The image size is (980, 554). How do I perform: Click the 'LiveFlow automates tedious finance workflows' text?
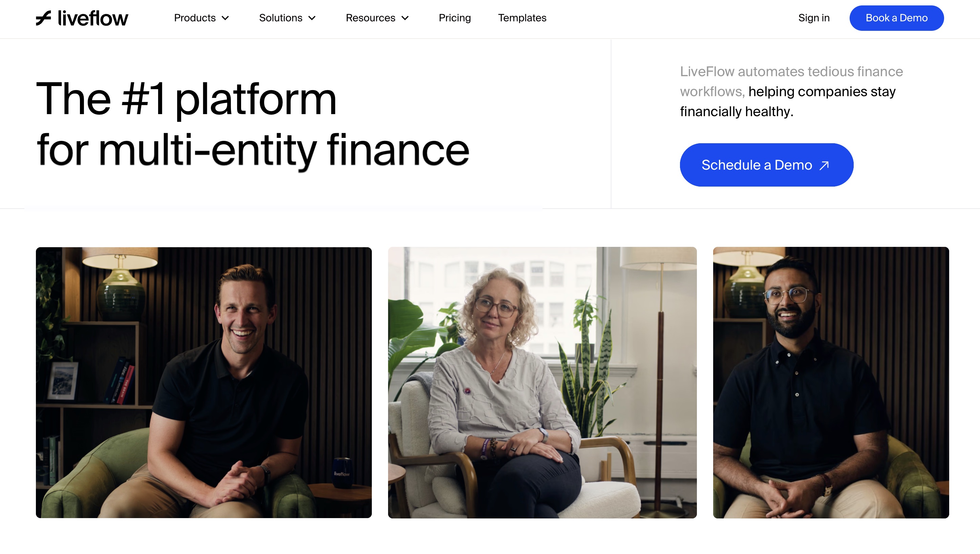click(x=791, y=81)
